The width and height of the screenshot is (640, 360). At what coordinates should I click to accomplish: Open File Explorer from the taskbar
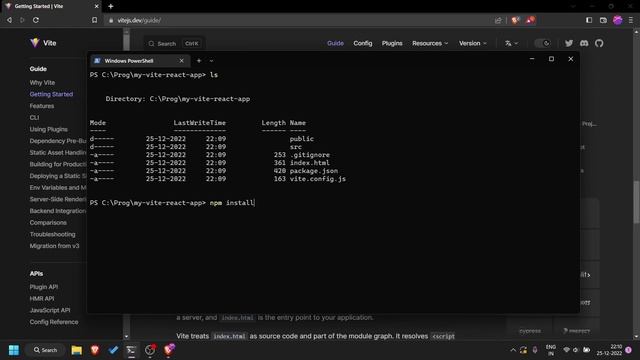76,350
